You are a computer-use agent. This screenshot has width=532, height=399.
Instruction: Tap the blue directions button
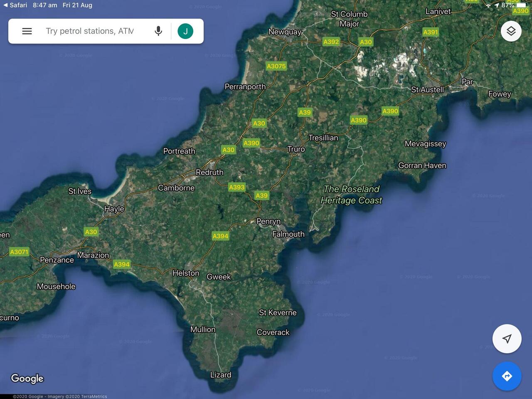click(x=507, y=376)
